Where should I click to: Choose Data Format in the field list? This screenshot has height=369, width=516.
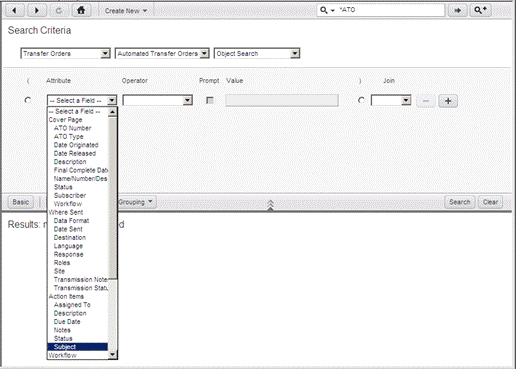[x=78, y=221]
